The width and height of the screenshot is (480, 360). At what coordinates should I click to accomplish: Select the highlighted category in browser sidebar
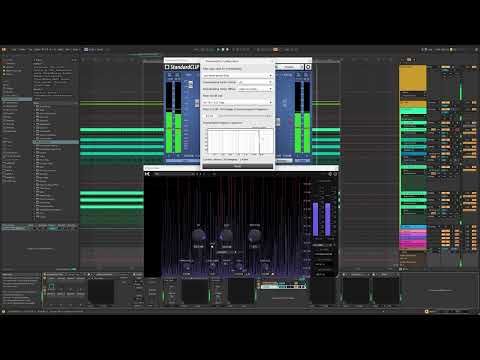click(x=17, y=99)
